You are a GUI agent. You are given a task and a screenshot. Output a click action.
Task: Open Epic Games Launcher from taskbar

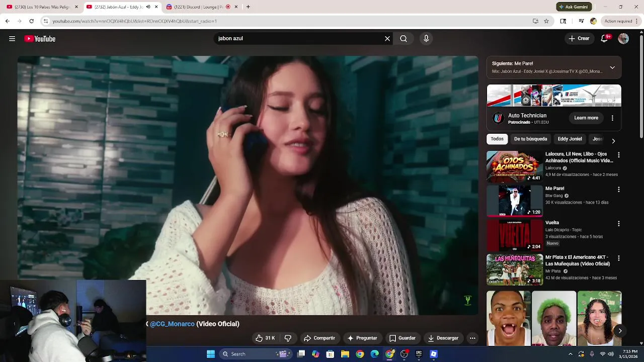click(x=419, y=354)
